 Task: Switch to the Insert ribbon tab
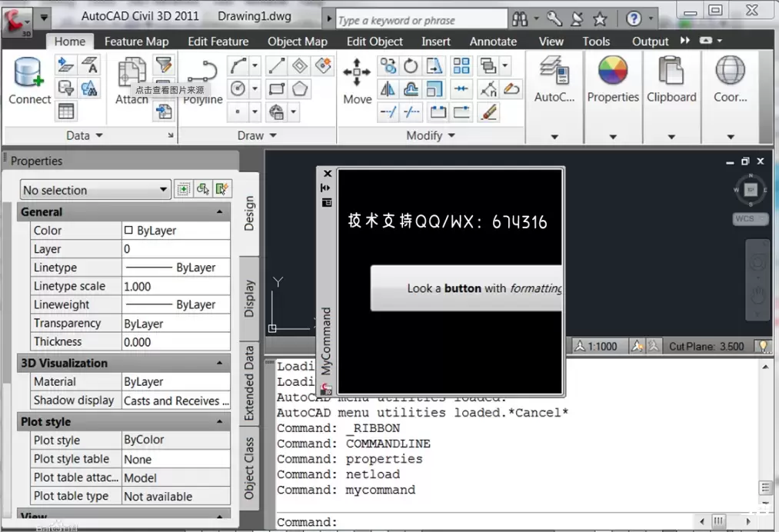[436, 42]
